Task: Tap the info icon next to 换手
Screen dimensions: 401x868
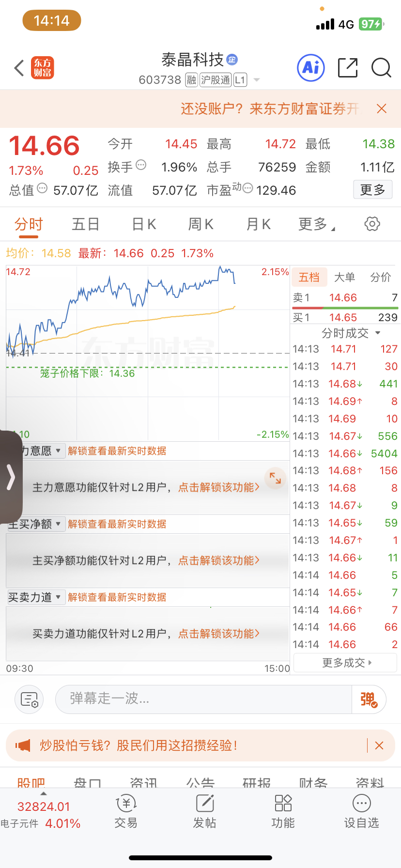Action: tap(141, 165)
